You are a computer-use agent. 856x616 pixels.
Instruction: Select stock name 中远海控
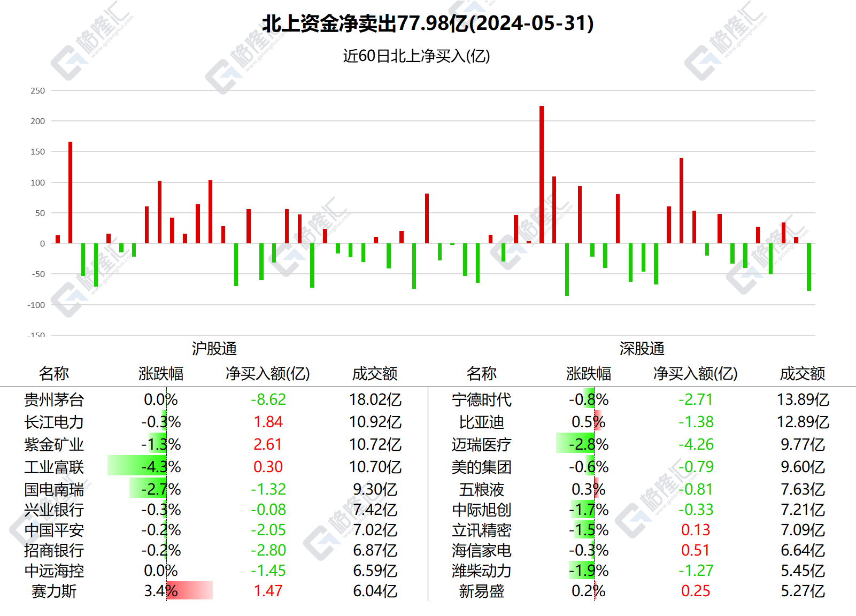click(54, 571)
